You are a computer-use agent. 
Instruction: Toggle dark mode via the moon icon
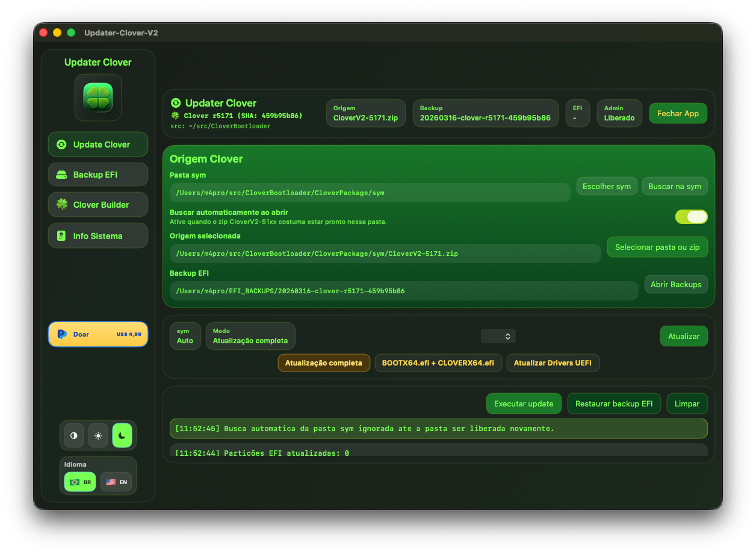pyautogui.click(x=122, y=435)
